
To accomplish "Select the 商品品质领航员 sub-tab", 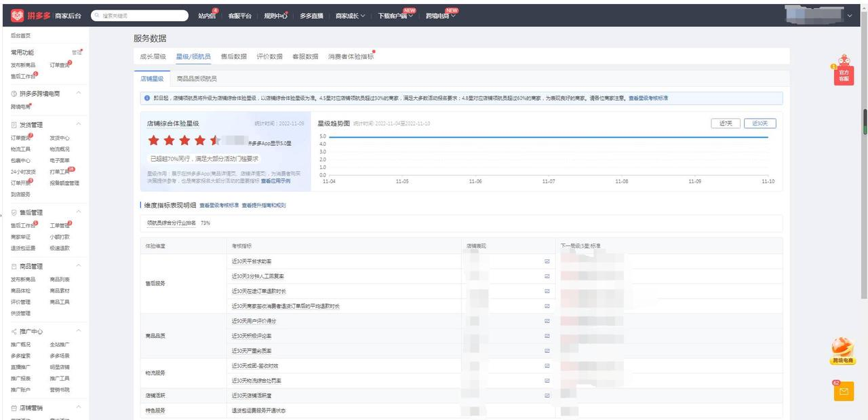I will point(197,79).
